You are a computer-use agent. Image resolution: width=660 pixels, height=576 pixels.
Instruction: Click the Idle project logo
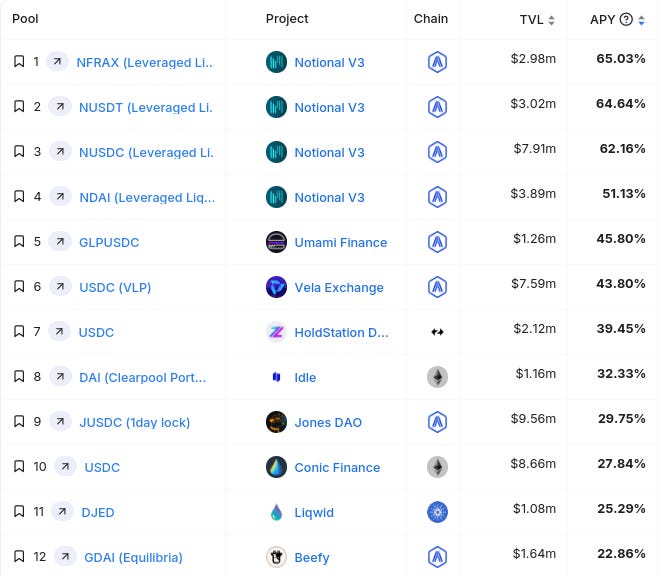277,377
